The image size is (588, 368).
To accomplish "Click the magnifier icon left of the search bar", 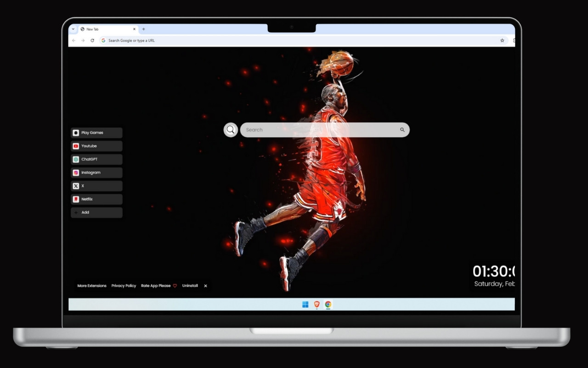I will (x=231, y=130).
